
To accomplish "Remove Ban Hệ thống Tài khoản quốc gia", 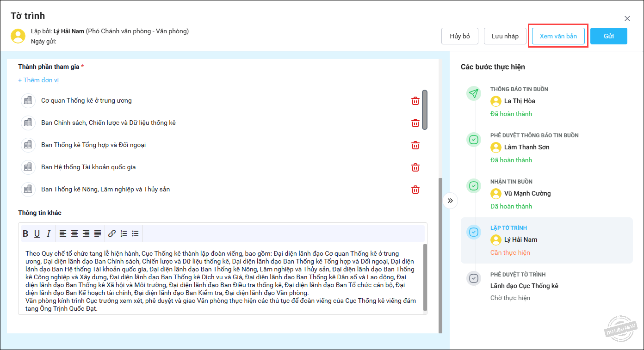I will coord(415,167).
